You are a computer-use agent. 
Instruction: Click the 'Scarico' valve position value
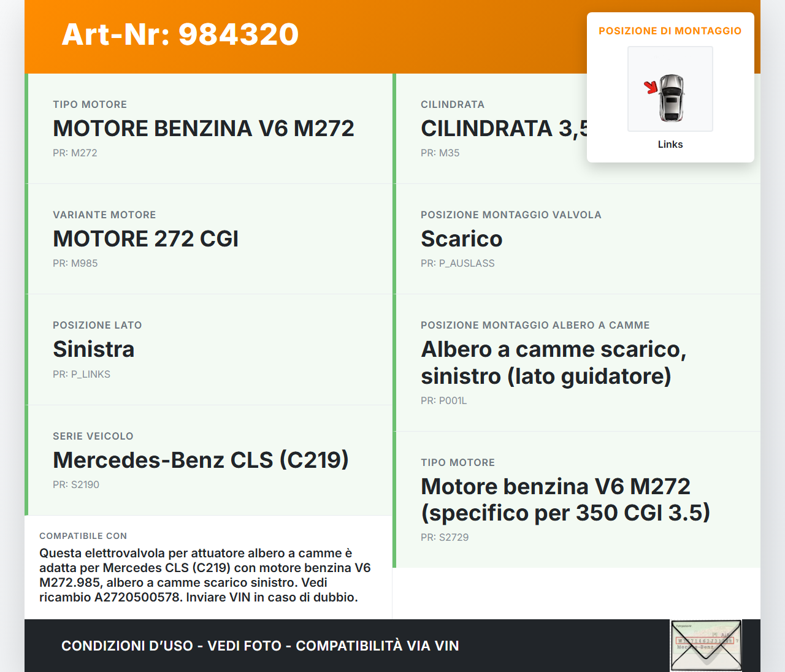point(461,239)
